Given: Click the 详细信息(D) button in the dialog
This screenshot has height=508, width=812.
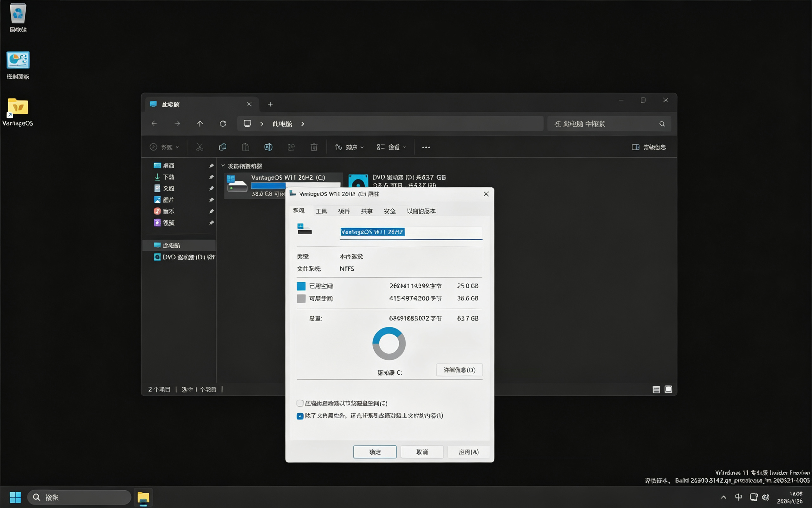Looking at the screenshot, I should pyautogui.click(x=459, y=370).
